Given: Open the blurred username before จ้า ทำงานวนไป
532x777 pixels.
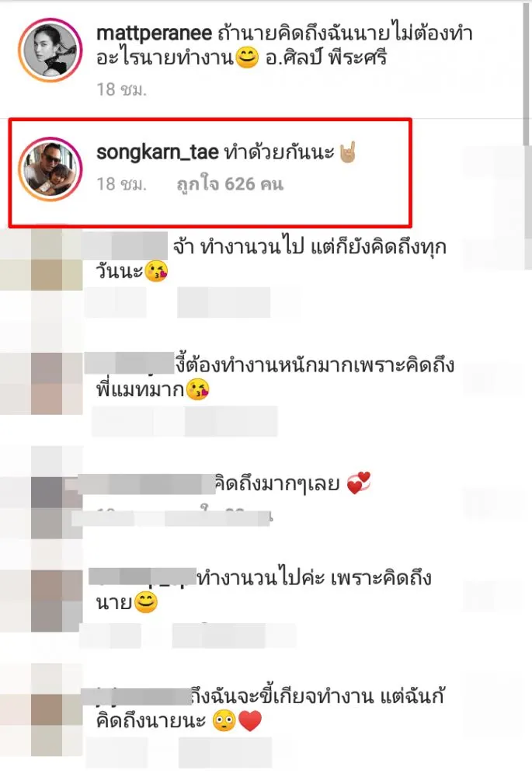Looking at the screenshot, I should click(124, 246).
